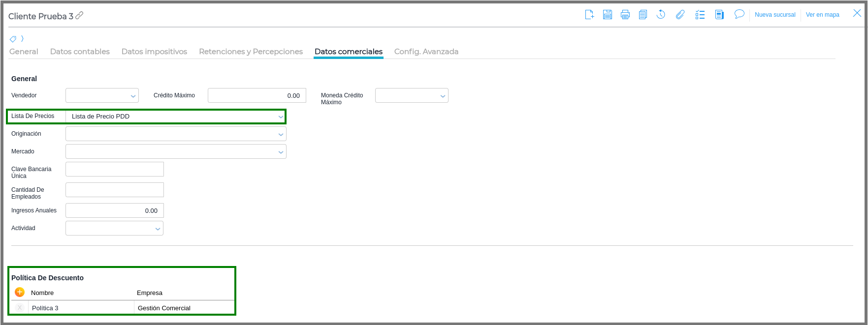The width and height of the screenshot is (868, 325).
Task: Print the client record
Action: pos(625,15)
